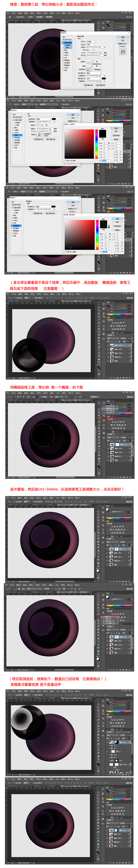The image size is (138, 868).
Task: Click Satin's blend color swatch
Action: (54, 119)
